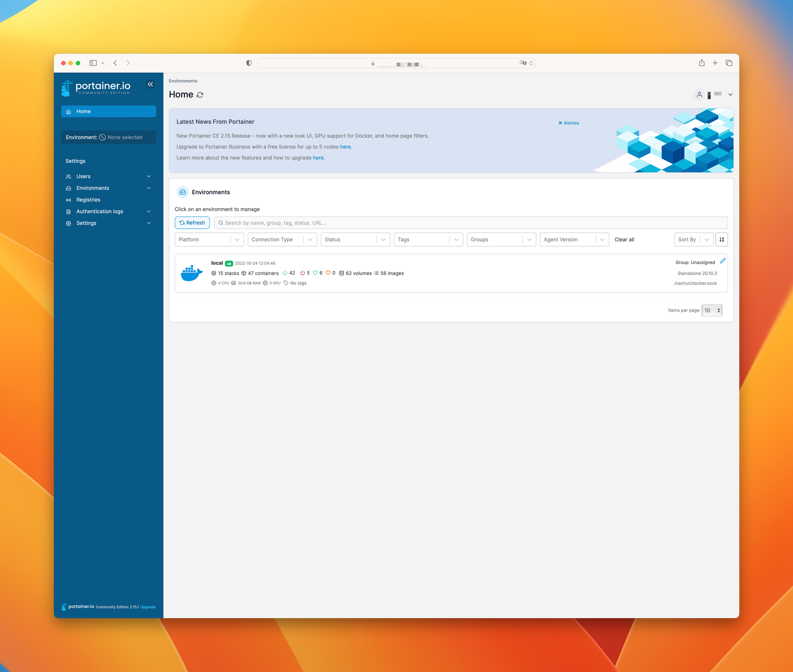Open Authentication logs in the sidebar

pos(100,211)
